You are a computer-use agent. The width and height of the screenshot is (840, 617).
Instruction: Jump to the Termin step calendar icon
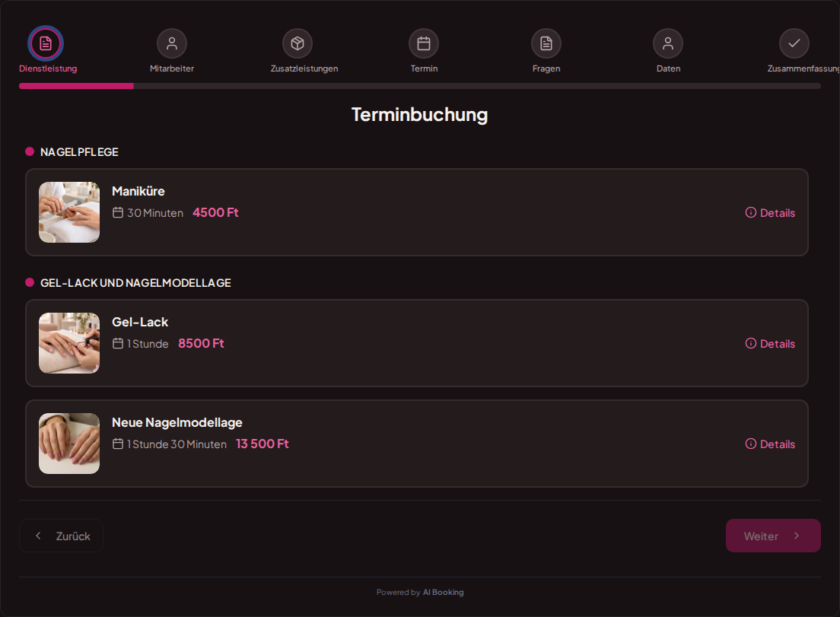(424, 43)
